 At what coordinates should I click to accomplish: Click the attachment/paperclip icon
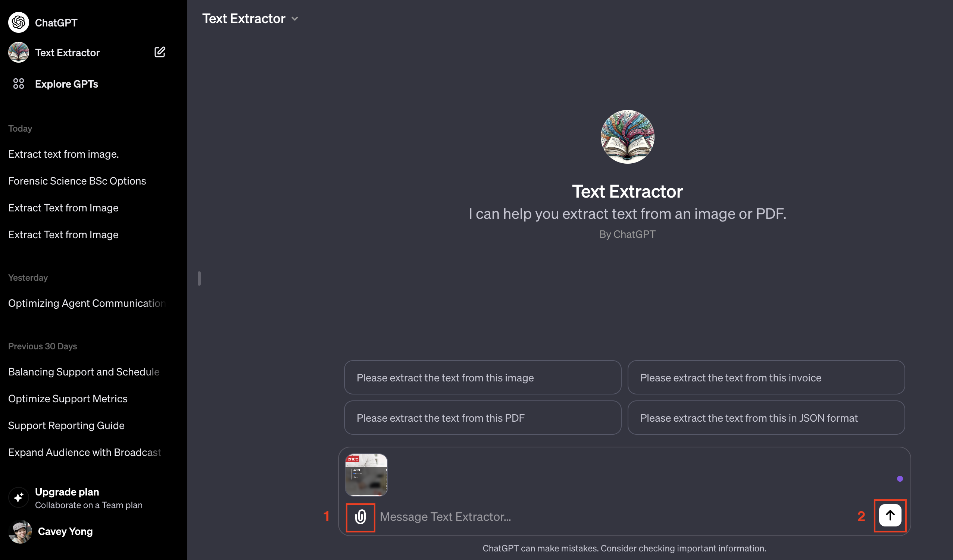(360, 516)
